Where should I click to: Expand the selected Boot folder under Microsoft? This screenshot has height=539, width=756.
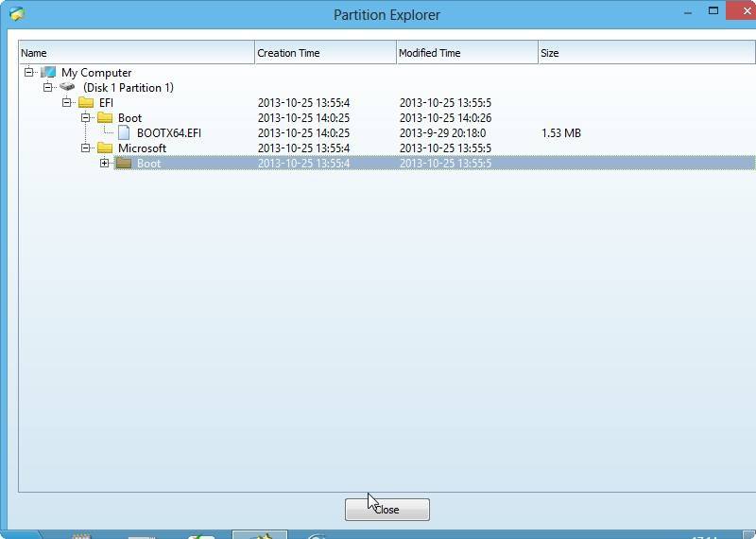105,164
